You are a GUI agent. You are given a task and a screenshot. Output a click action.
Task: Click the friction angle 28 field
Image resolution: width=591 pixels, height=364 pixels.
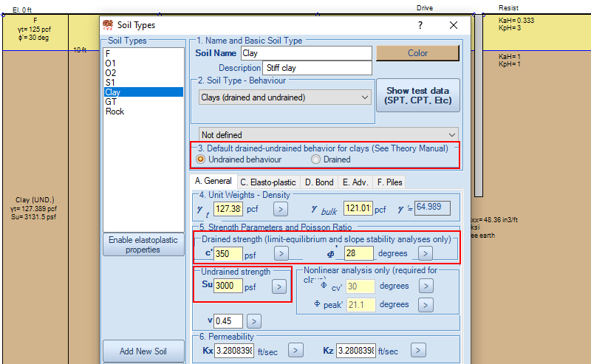click(x=359, y=253)
